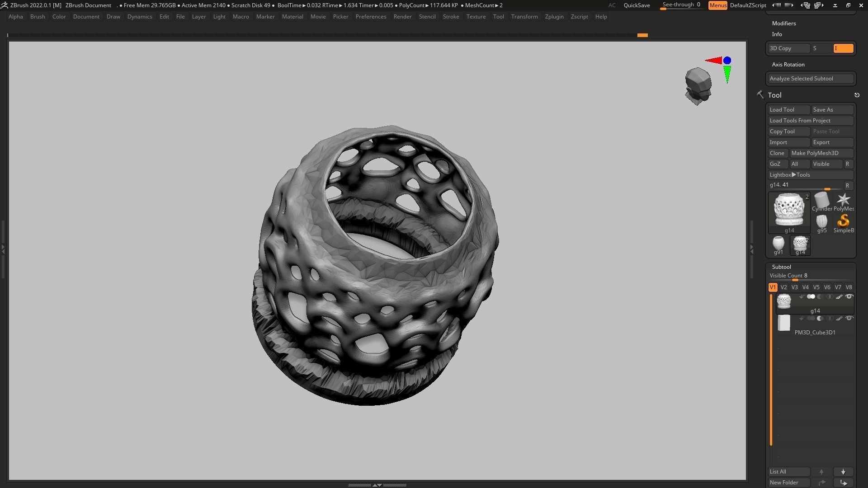The height and width of the screenshot is (488, 868).
Task: Expand the Modifiers section
Action: pyautogui.click(x=784, y=23)
